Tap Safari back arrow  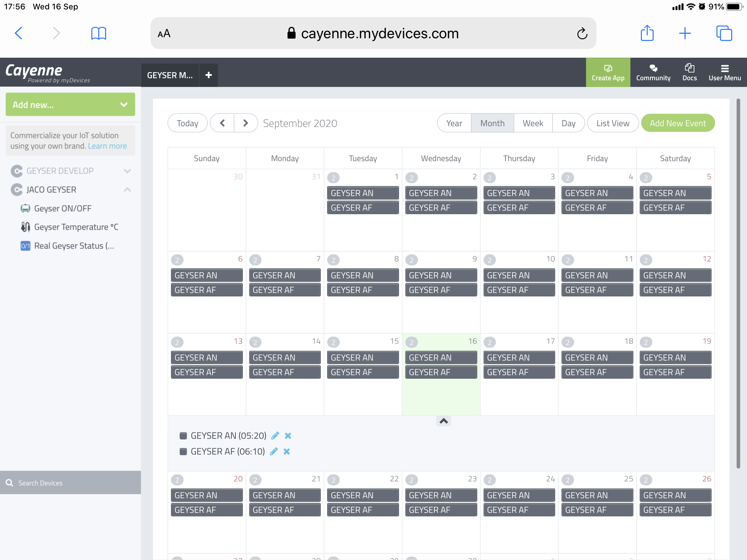pyautogui.click(x=18, y=33)
